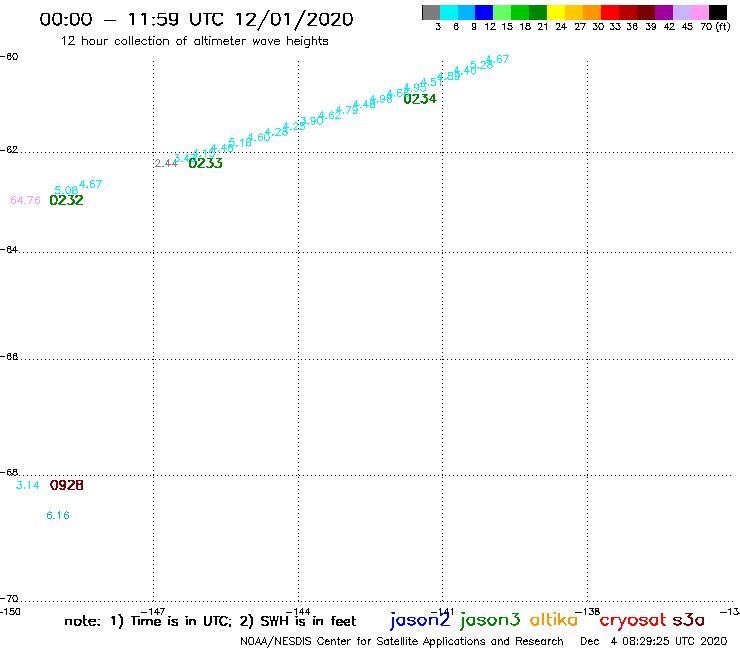Click the title '00:00 – 11:59 UTC 12/01/2020'
Screen dimensions: 740x650
(196, 19)
